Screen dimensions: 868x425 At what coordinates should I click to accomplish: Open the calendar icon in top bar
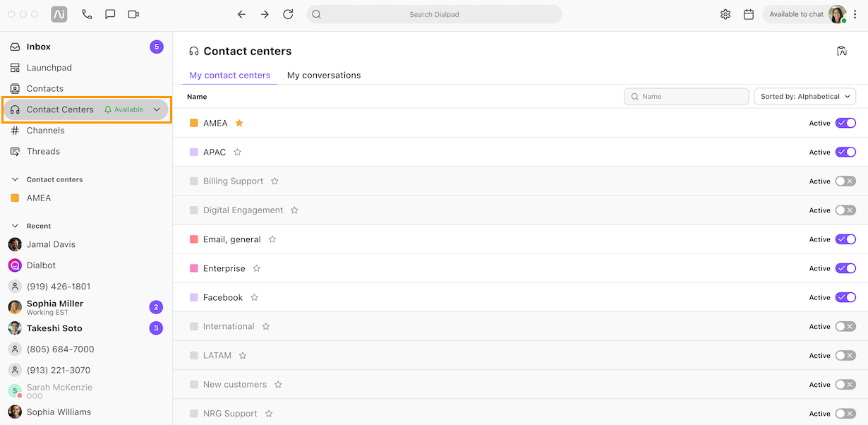(x=749, y=14)
